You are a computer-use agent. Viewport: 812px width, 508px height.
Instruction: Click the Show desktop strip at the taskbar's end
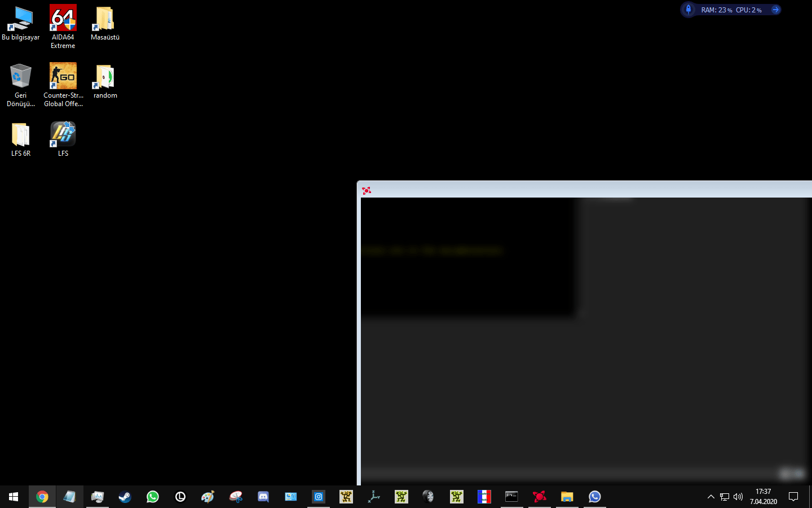coord(810,497)
